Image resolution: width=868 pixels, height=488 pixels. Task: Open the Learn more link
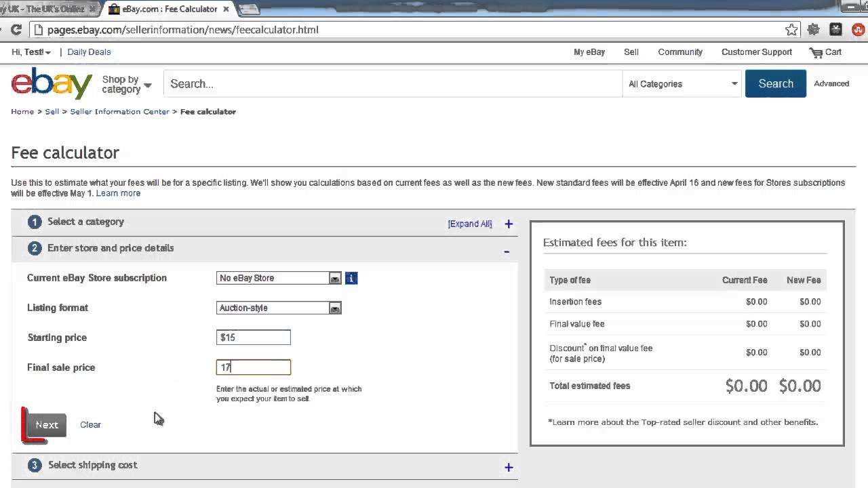pos(118,193)
